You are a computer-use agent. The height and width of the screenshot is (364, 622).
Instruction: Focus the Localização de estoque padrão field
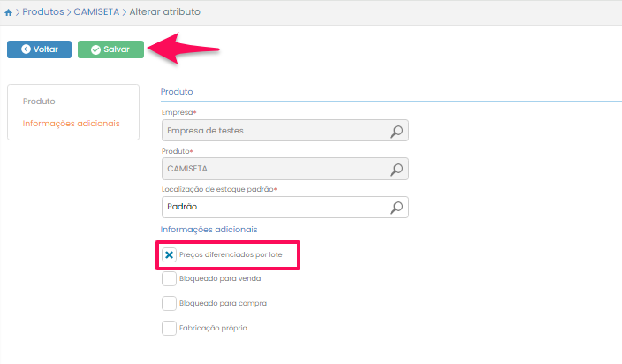[x=274, y=207]
